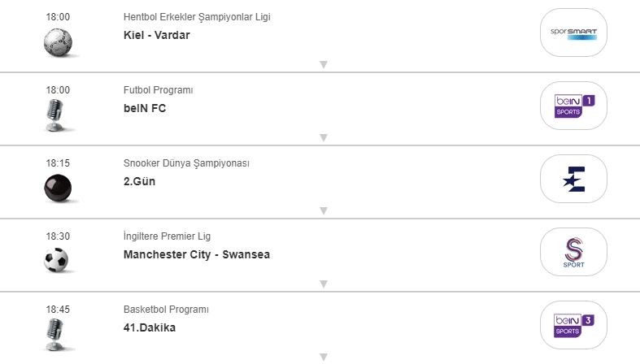Expand the 41.Dakika row arrow
This screenshot has width=640, height=364.
[323, 357]
